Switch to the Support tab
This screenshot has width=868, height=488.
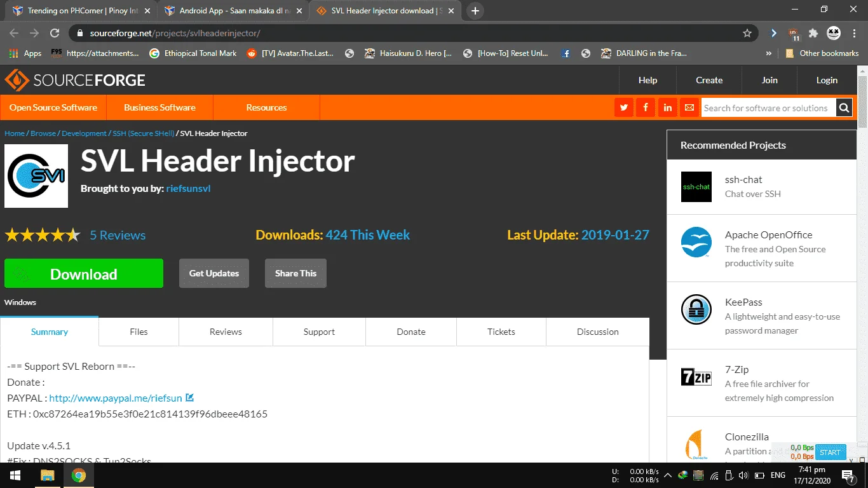[319, 332]
